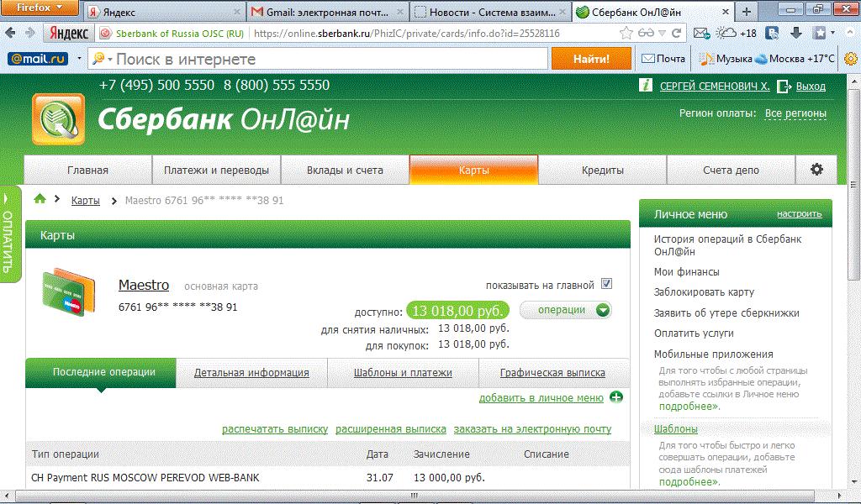Click the vertical scrollbar down arrow
Viewport: 861px width, 504px height.
[x=854, y=482]
